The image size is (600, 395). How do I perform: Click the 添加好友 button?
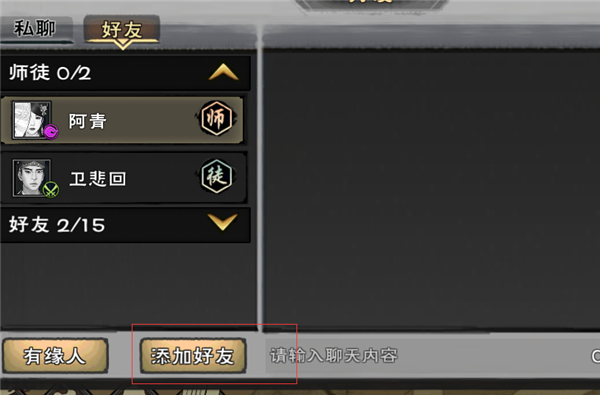pyautogui.click(x=193, y=356)
